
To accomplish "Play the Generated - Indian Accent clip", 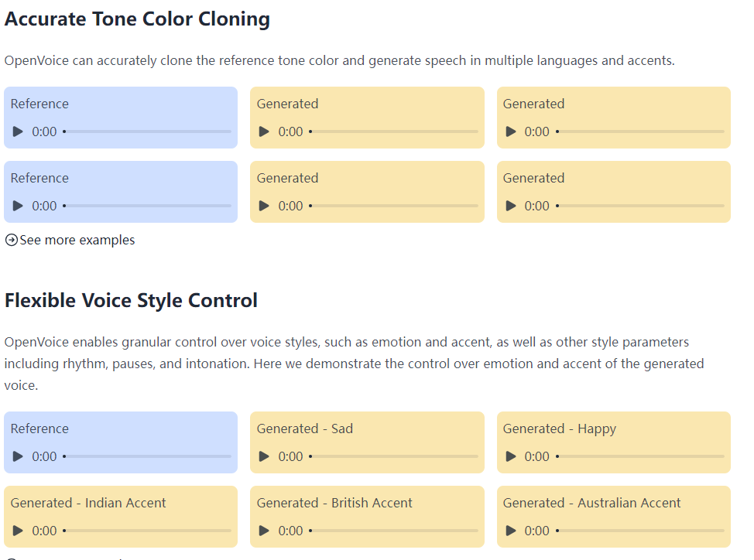I will click(x=18, y=531).
